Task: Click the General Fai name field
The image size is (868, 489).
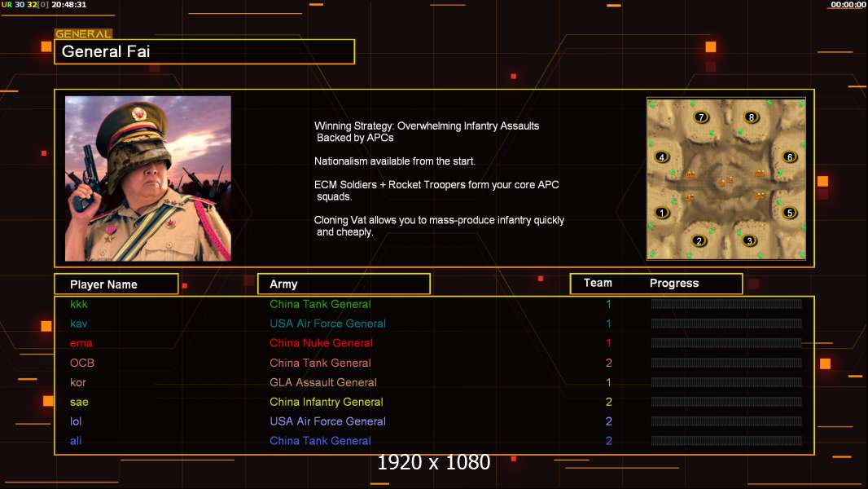Action: (204, 51)
